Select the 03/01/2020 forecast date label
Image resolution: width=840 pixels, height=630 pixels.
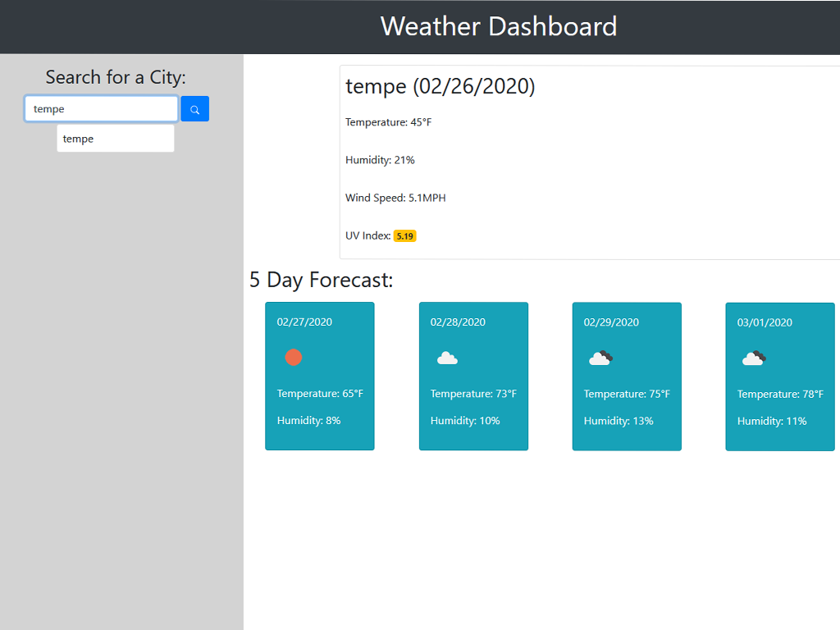pyautogui.click(x=765, y=322)
